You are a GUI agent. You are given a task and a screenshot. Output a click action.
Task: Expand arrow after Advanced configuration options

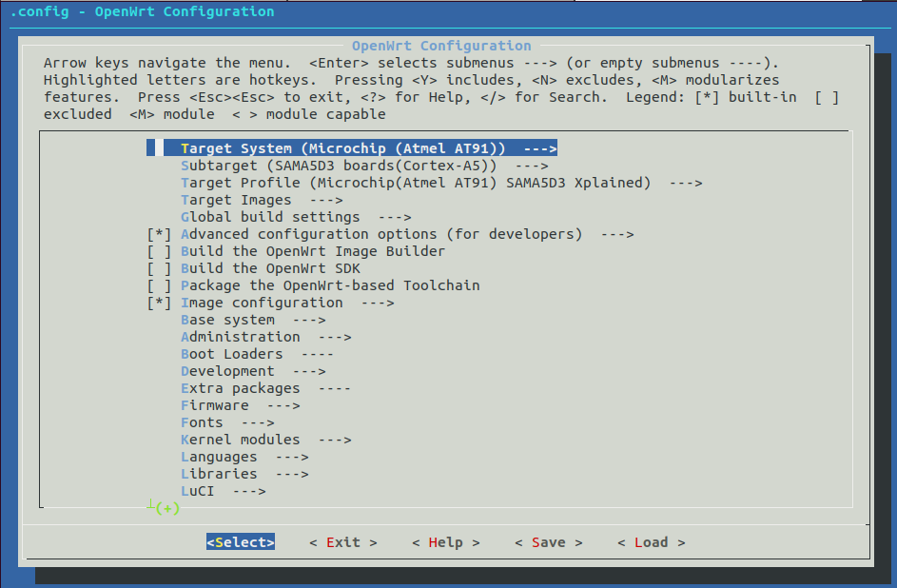tap(617, 234)
